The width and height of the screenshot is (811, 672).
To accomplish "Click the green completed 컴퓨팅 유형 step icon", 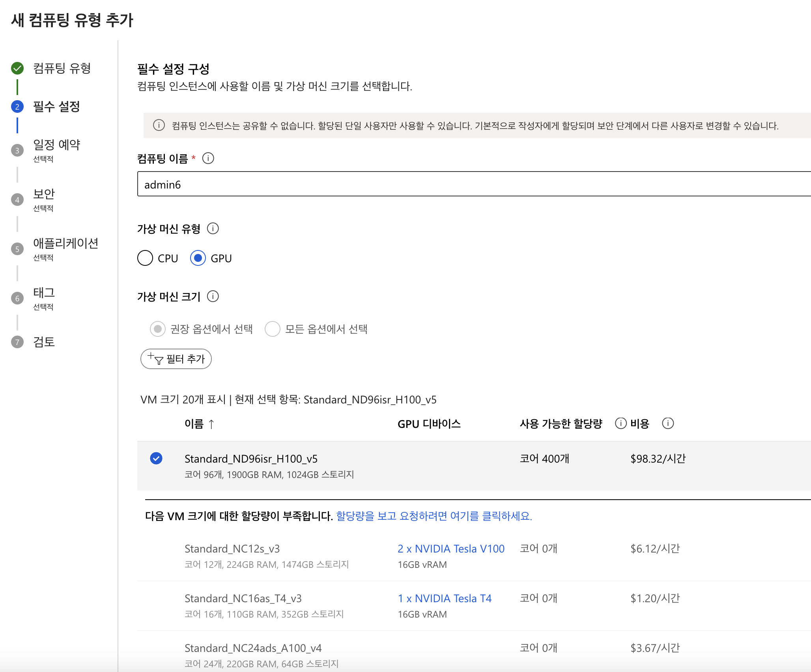I will pos(17,68).
